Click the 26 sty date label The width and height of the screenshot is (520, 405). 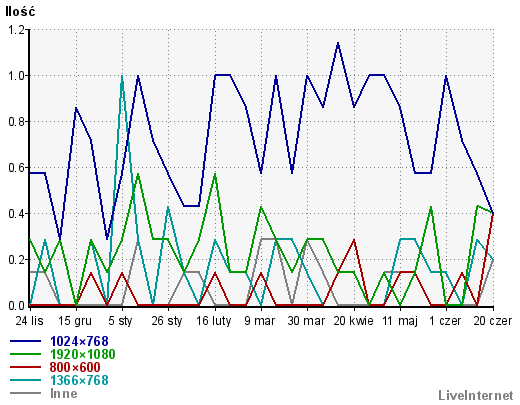[167, 321]
